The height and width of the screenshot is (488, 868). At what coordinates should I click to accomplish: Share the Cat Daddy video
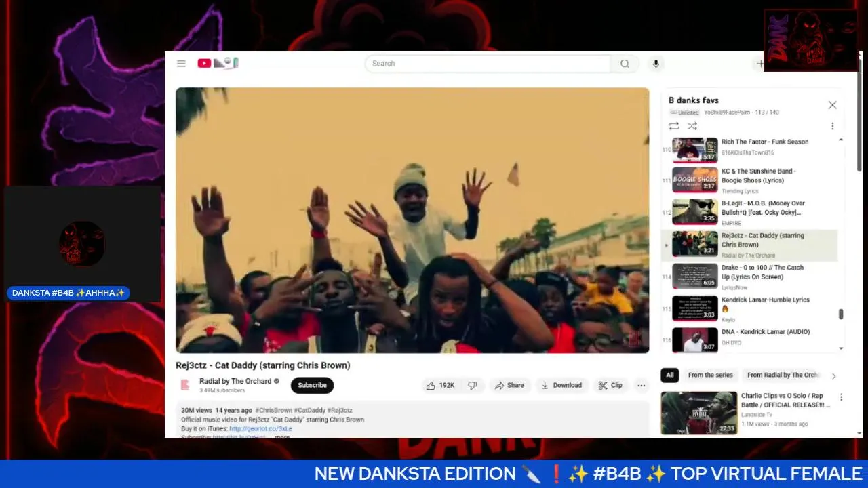coord(509,385)
